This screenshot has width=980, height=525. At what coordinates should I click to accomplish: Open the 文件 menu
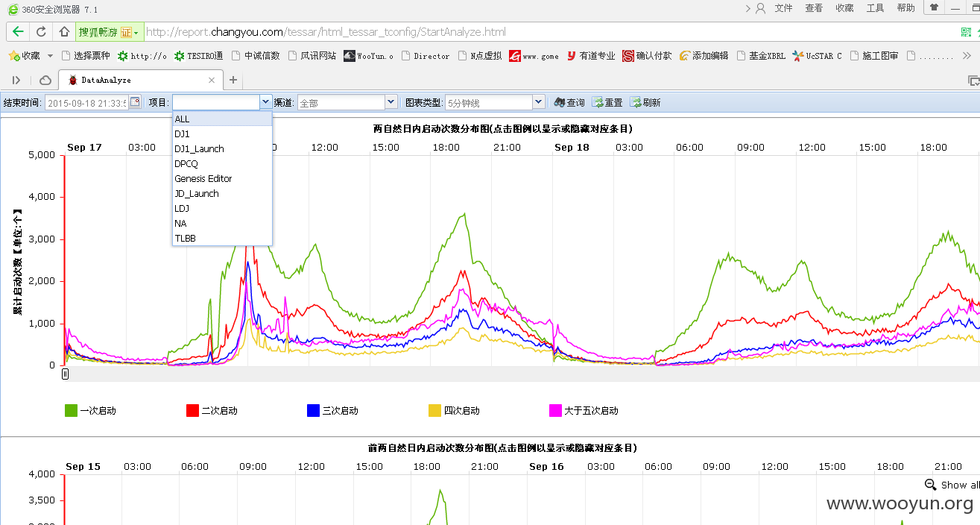[783, 8]
